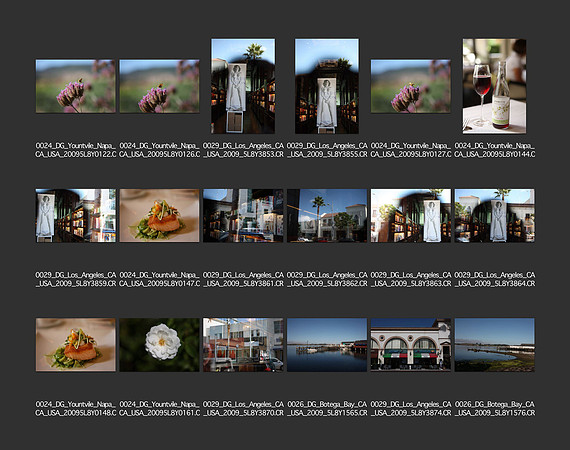Select landscape statue thumbnail 5L8Y3859

76,216
